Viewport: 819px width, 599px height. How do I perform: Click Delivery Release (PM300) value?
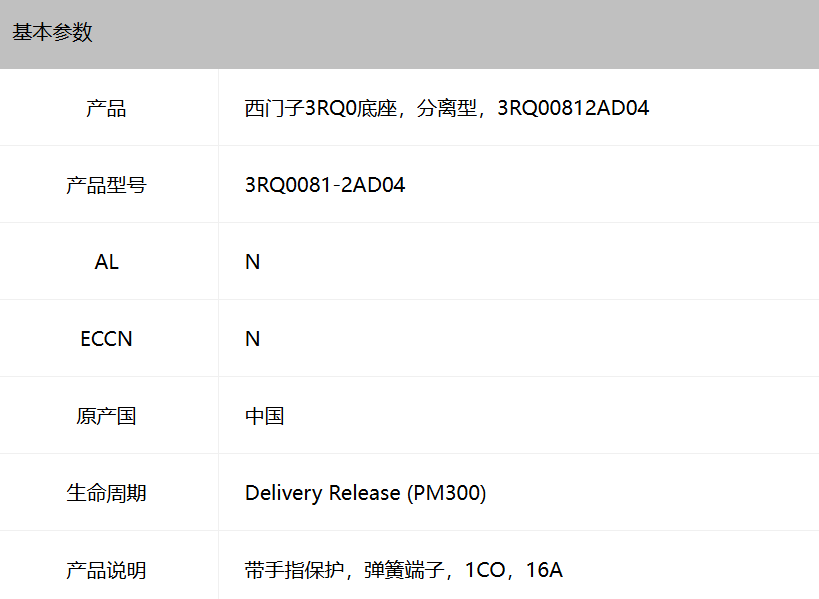pyautogui.click(x=366, y=493)
